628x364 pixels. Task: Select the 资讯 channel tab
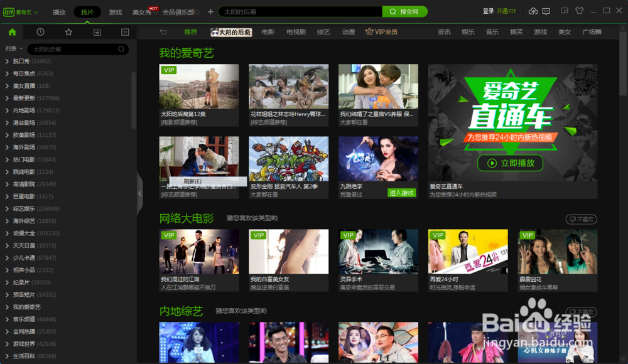(444, 31)
